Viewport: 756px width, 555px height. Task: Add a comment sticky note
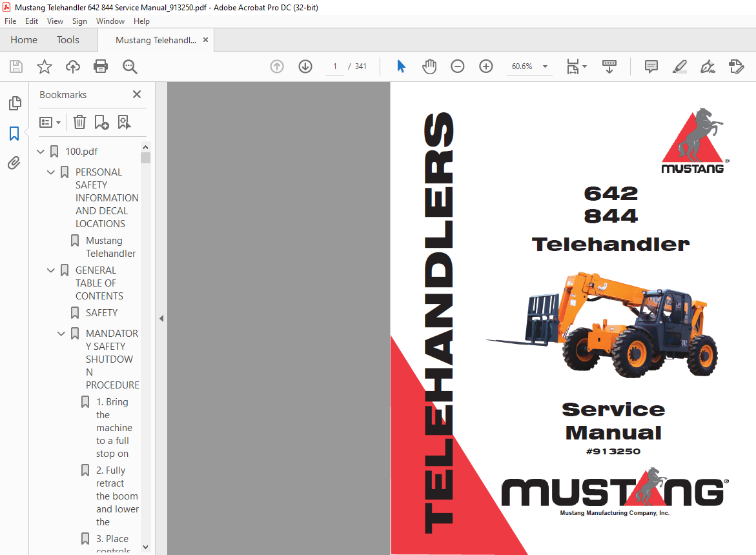(651, 66)
